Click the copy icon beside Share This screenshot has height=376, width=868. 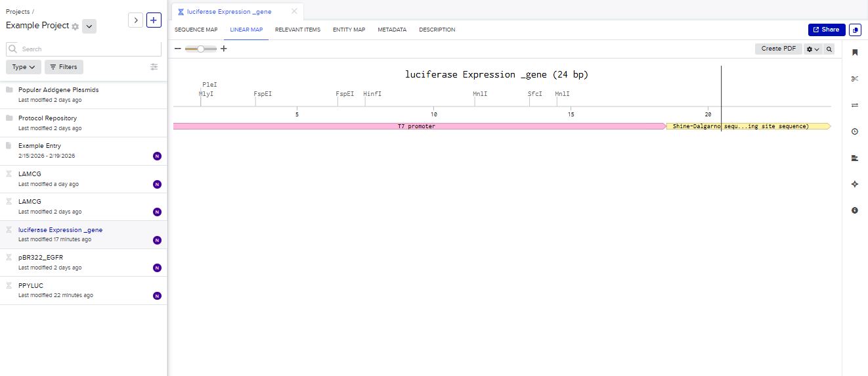(855, 30)
